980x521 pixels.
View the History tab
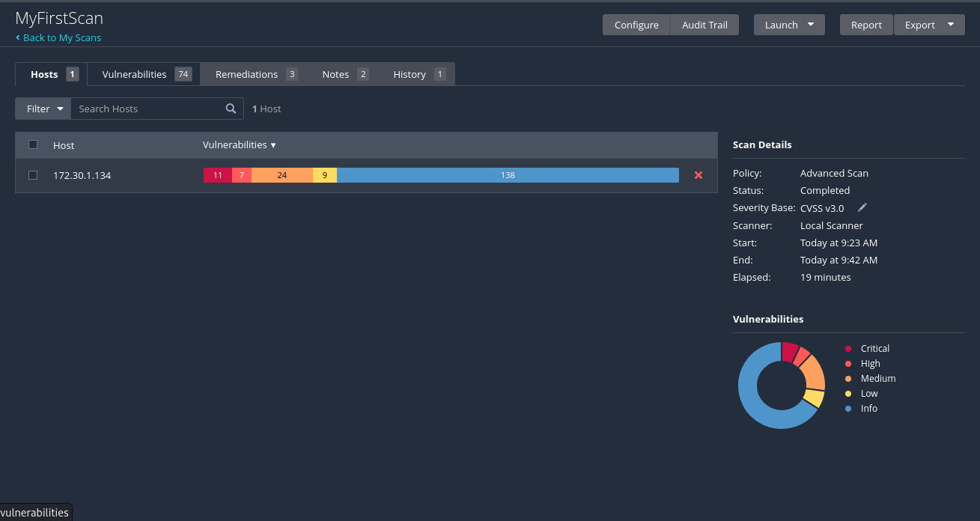(x=417, y=74)
